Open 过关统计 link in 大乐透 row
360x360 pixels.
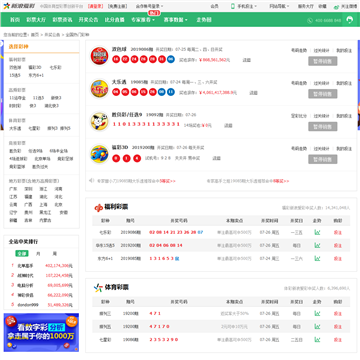[321, 83]
